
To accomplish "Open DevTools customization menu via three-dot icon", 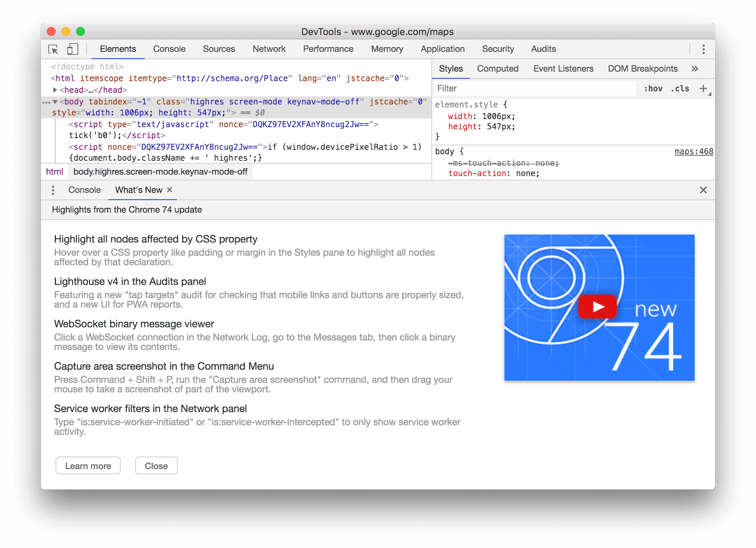I will [x=704, y=49].
